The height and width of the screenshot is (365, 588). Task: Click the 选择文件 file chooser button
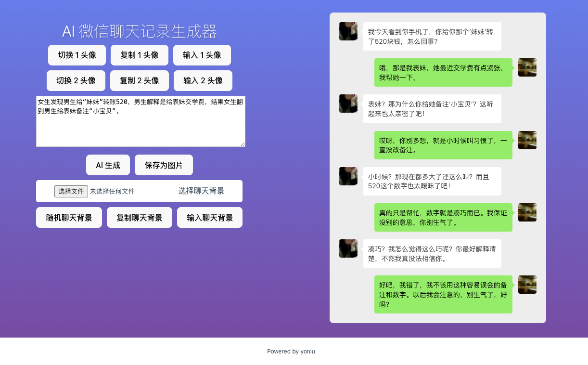tap(71, 192)
